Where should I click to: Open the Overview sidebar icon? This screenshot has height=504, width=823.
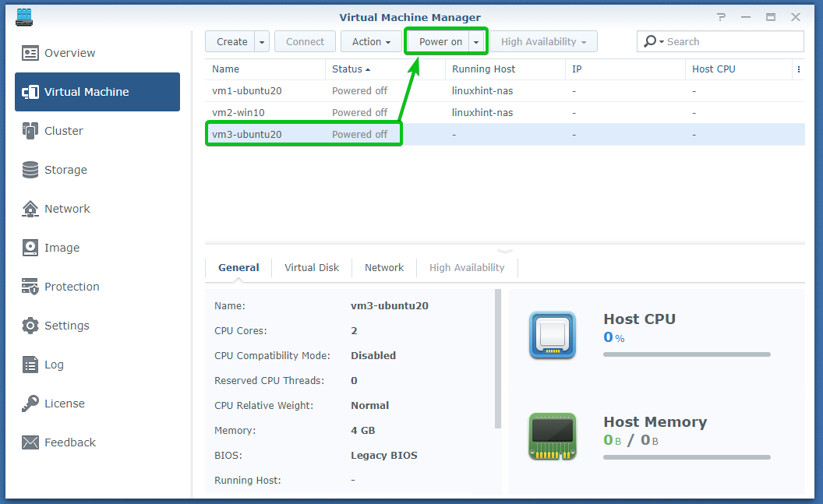[30, 53]
